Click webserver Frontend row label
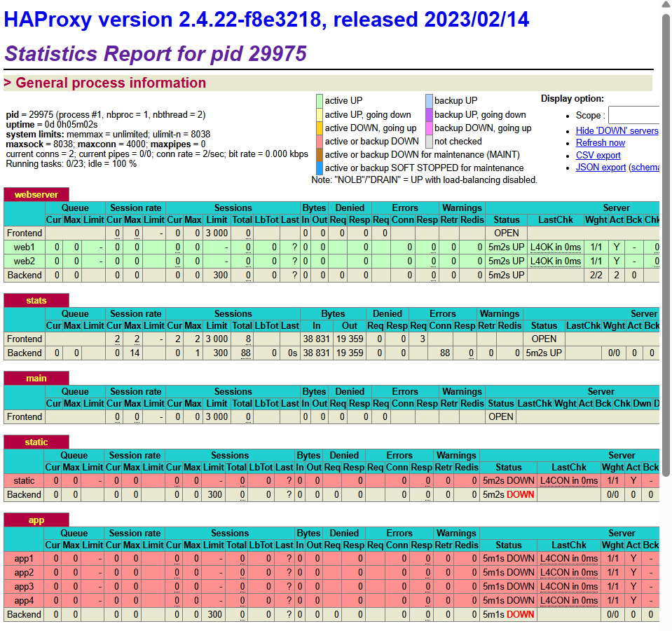The width and height of the screenshot is (672, 631). (x=25, y=233)
